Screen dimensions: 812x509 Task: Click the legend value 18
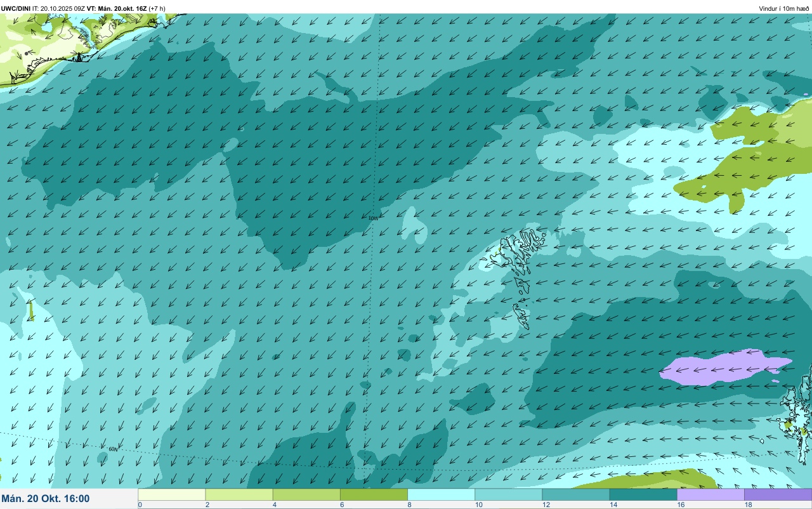point(748,505)
